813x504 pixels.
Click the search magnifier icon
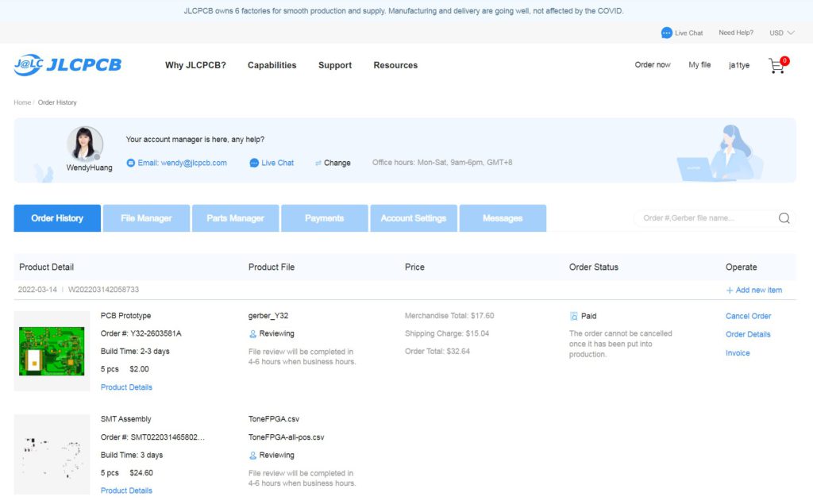click(784, 218)
